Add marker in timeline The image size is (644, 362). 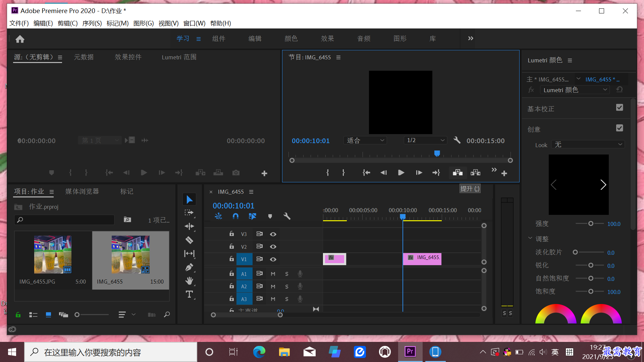(270, 216)
